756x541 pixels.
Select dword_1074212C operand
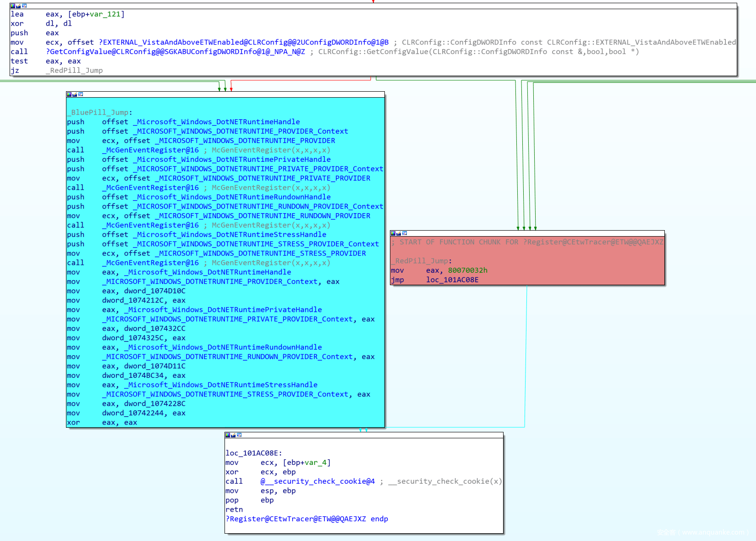click(x=133, y=300)
